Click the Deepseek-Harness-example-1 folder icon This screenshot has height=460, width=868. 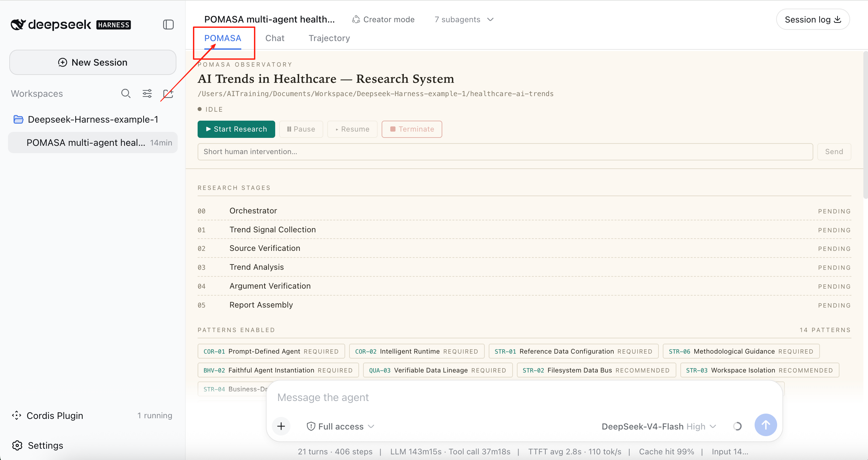point(18,119)
